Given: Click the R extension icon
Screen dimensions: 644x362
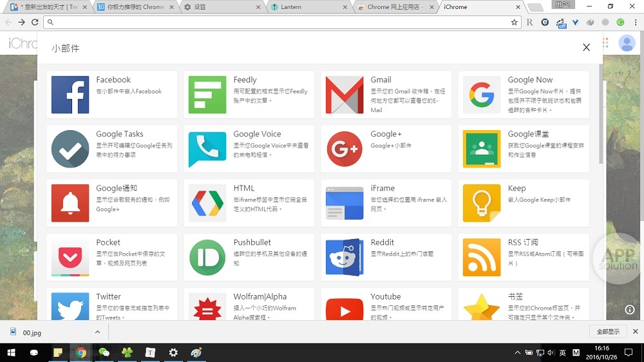Looking at the screenshot, I should (x=530, y=22).
